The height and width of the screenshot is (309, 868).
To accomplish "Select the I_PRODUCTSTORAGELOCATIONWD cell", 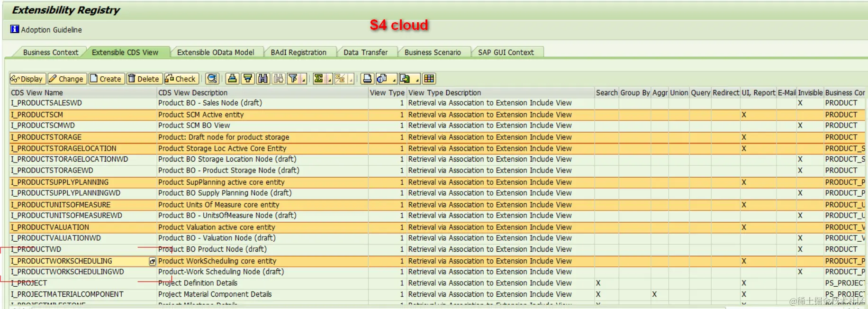I will [83, 159].
